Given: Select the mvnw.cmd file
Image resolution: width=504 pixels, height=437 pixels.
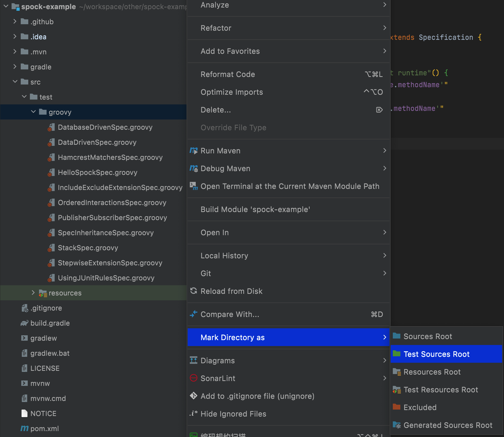Looking at the screenshot, I should [x=48, y=399].
